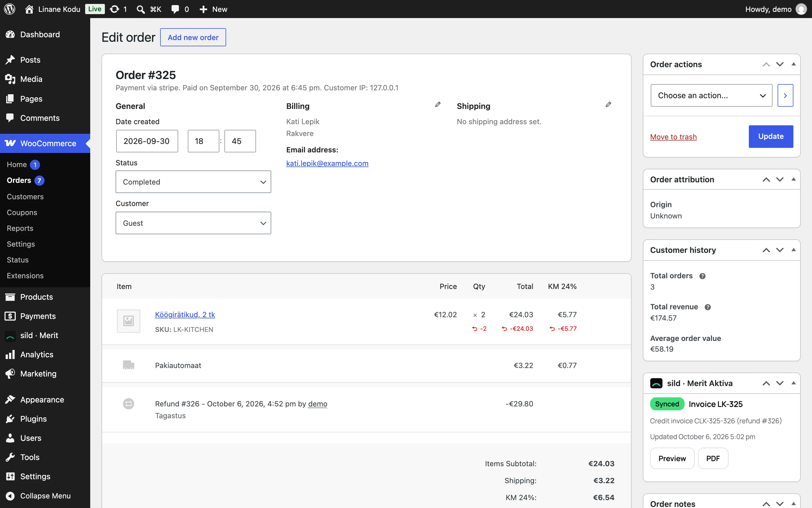Viewport: 812px width, 508px height.
Task: Edit shipping address with pencil icon
Action: (x=608, y=104)
